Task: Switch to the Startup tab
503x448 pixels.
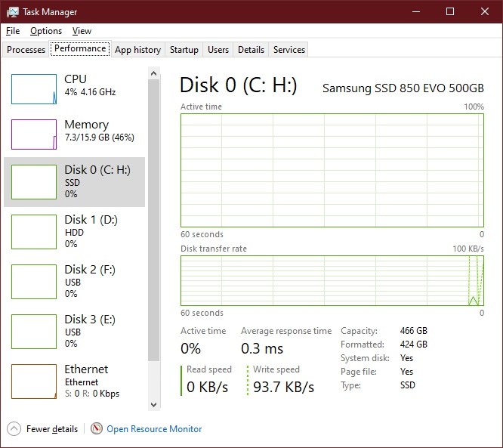Action: 184,50
